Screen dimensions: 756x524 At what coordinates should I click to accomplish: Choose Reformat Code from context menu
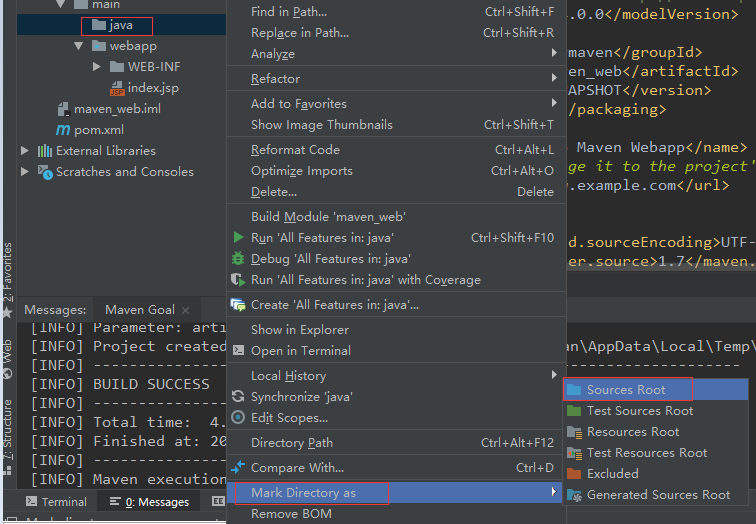(x=295, y=150)
